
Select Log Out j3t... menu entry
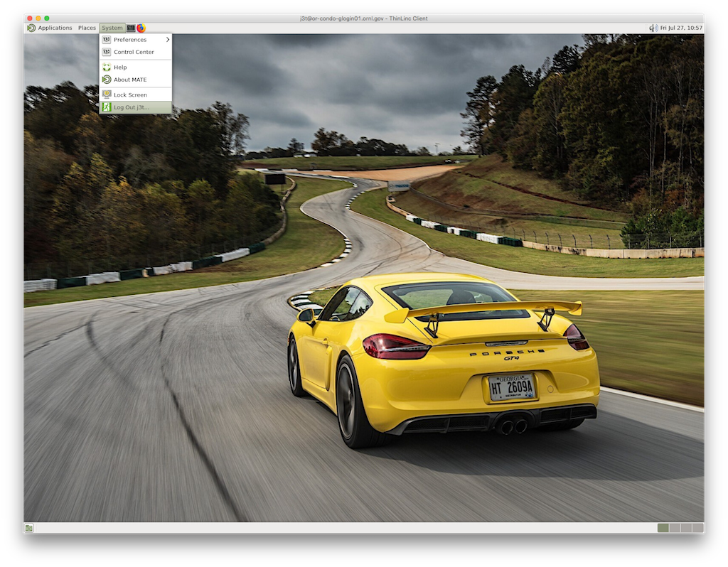tap(132, 107)
